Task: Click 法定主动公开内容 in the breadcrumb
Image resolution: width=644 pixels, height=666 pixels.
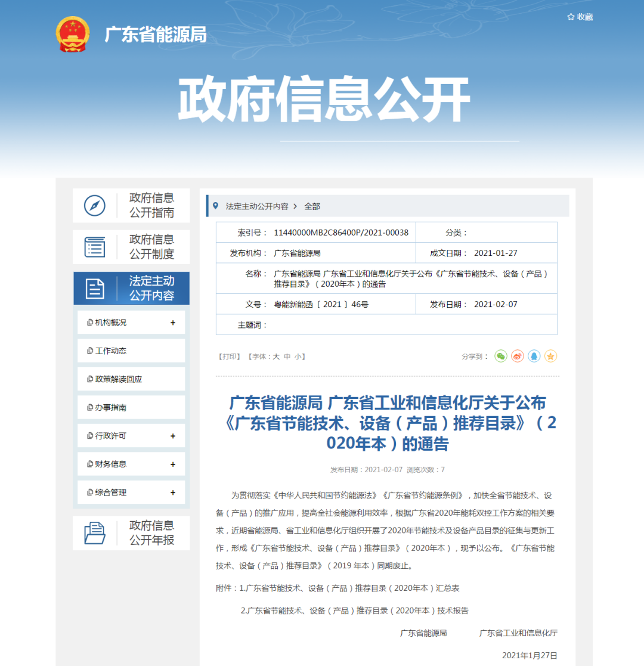Action: [256, 206]
